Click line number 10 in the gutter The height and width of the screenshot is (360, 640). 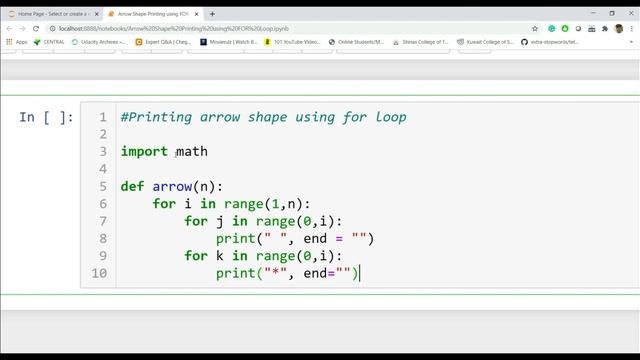(99, 273)
